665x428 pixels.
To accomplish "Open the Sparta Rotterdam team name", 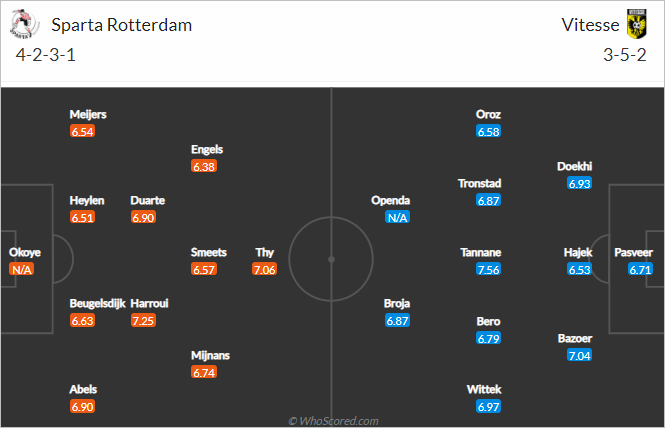I will 122,25.
